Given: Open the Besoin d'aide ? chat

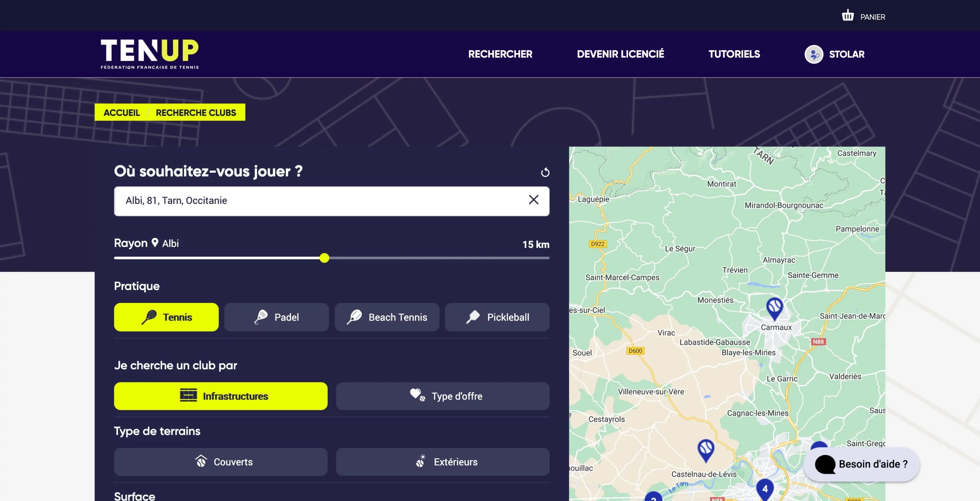Looking at the screenshot, I should coord(861,464).
